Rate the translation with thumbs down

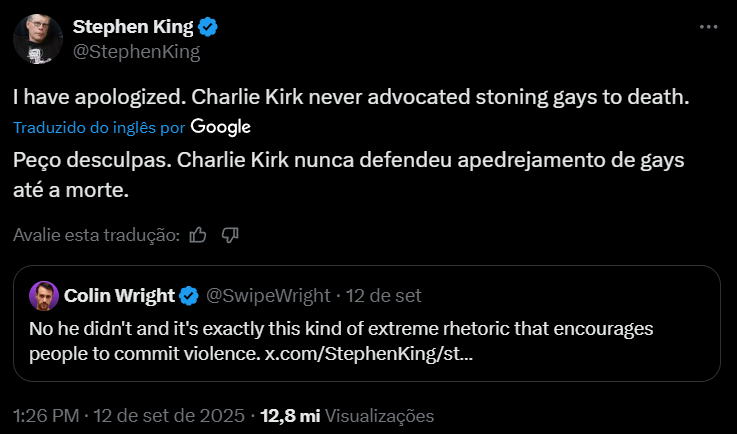point(230,235)
